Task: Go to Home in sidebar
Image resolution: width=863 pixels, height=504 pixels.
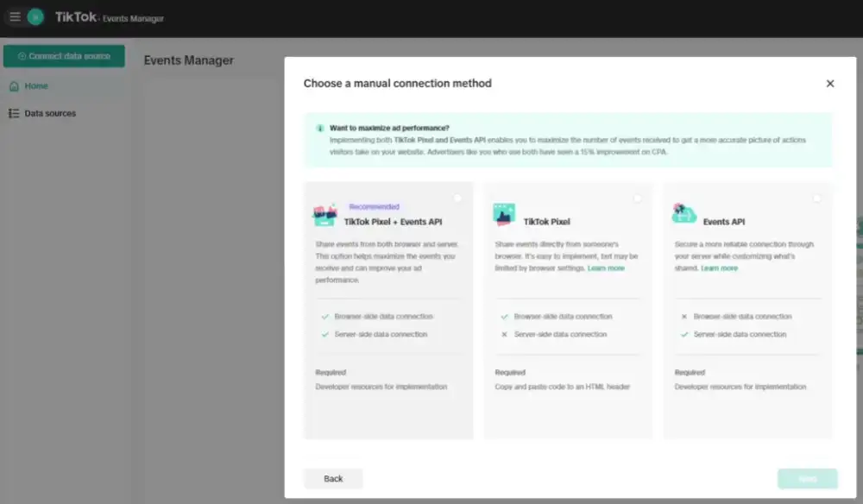Action: pos(35,86)
